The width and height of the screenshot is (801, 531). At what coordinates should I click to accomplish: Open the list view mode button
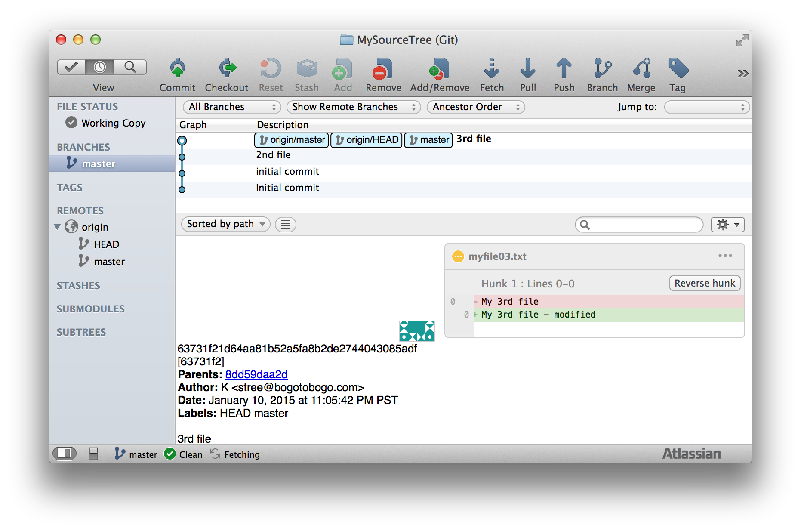286,224
